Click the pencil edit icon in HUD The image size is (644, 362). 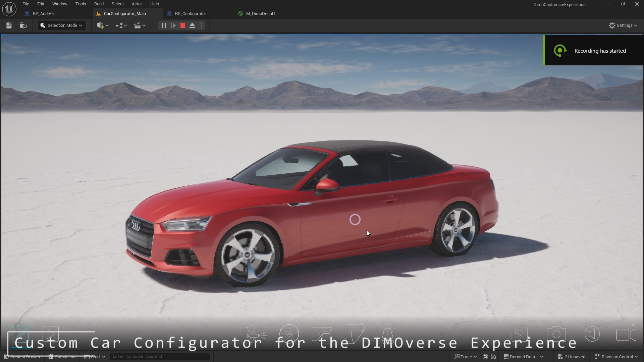(x=22, y=334)
